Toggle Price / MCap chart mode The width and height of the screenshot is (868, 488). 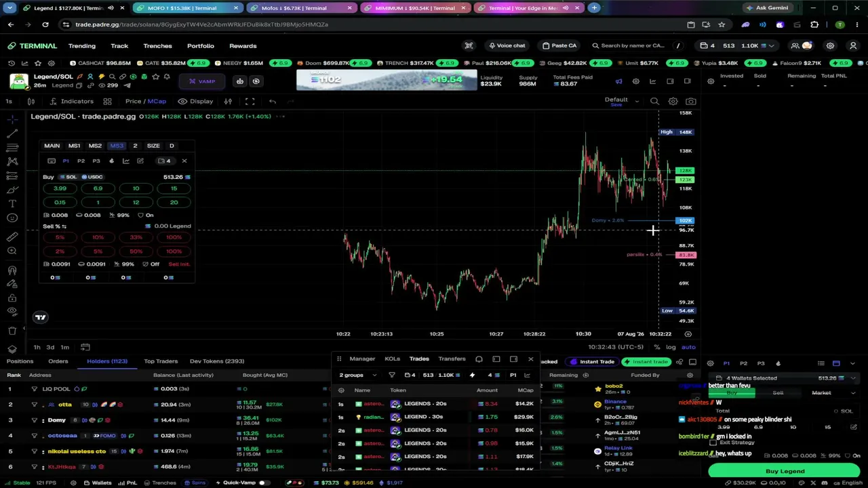click(145, 101)
